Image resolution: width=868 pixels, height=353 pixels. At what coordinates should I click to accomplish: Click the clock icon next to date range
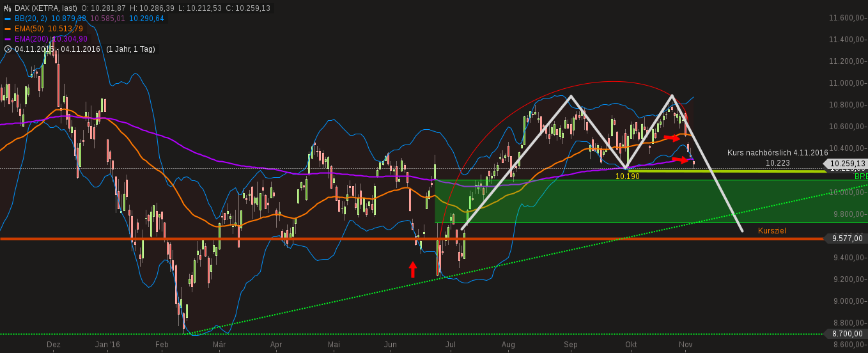(8, 49)
